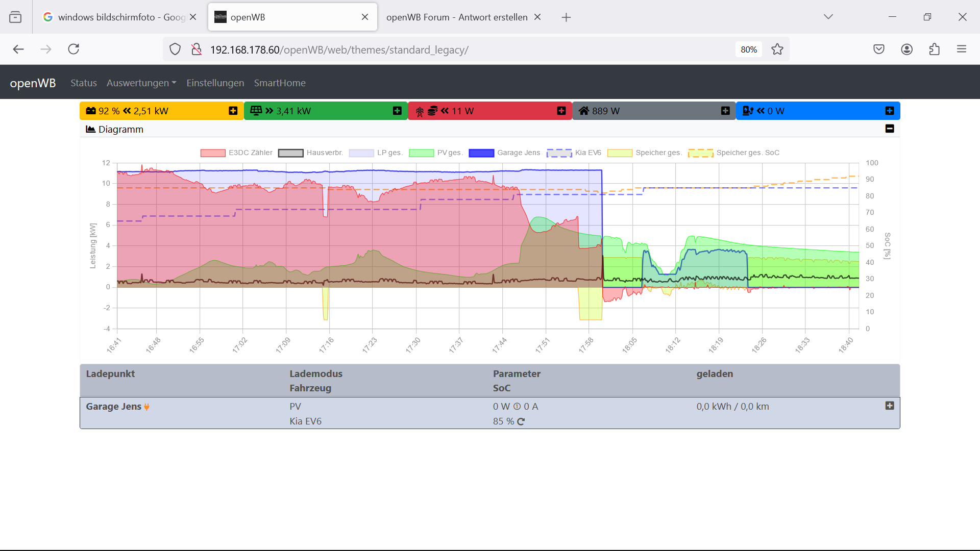Open the Einstellungen menu item
This screenshot has height=551, width=980.
[x=215, y=83]
